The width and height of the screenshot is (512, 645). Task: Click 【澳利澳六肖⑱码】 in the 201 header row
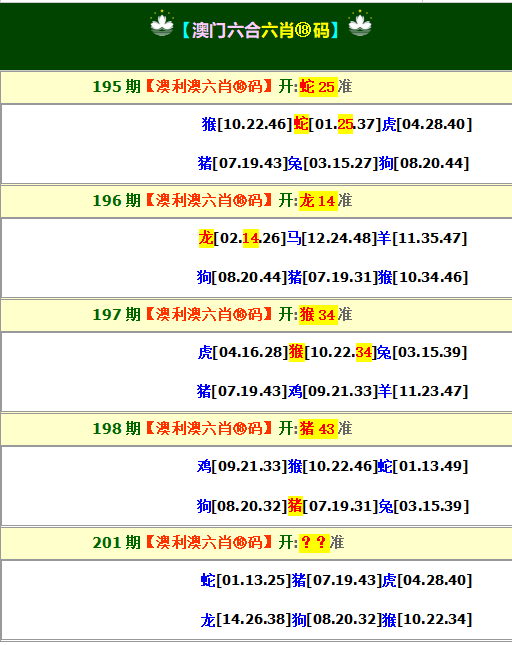click(209, 543)
